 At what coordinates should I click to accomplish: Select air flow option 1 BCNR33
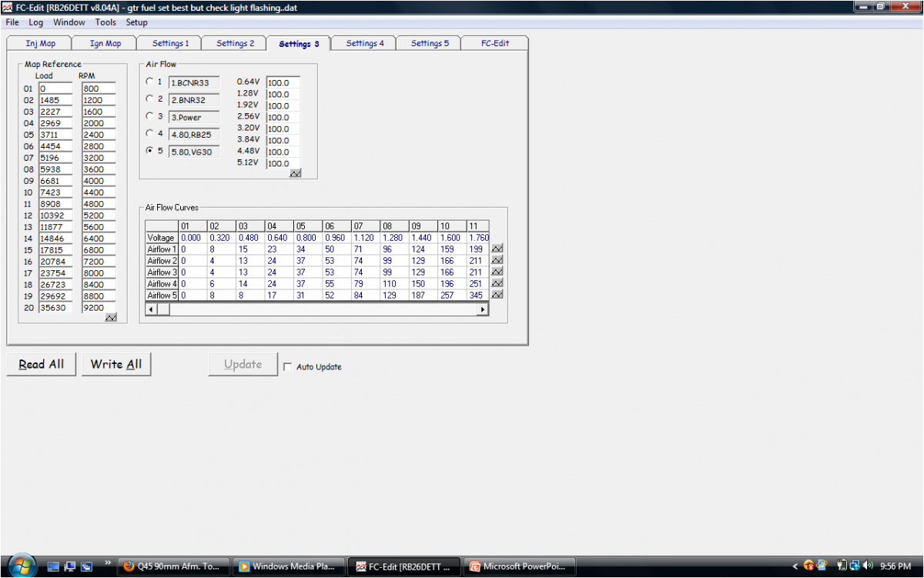[x=149, y=82]
